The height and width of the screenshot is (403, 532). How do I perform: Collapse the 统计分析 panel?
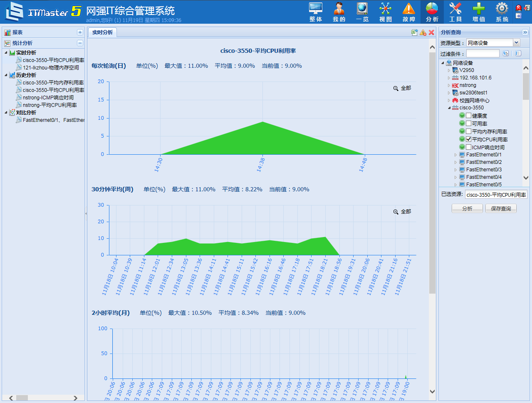[x=80, y=43]
